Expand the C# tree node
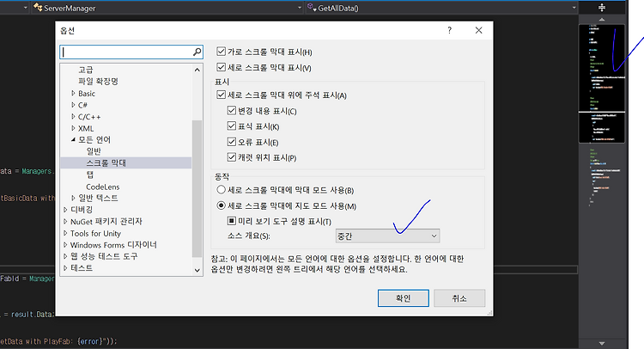This screenshot has width=644, height=349. [73, 105]
